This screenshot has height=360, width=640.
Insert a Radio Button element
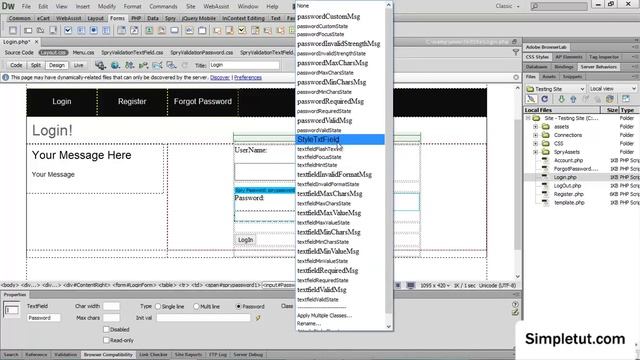tap(93, 31)
